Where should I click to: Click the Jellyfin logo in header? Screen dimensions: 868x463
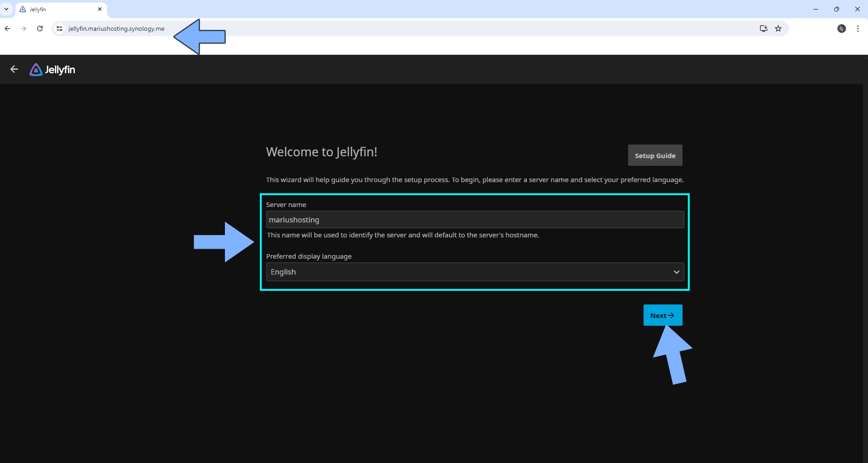point(52,70)
